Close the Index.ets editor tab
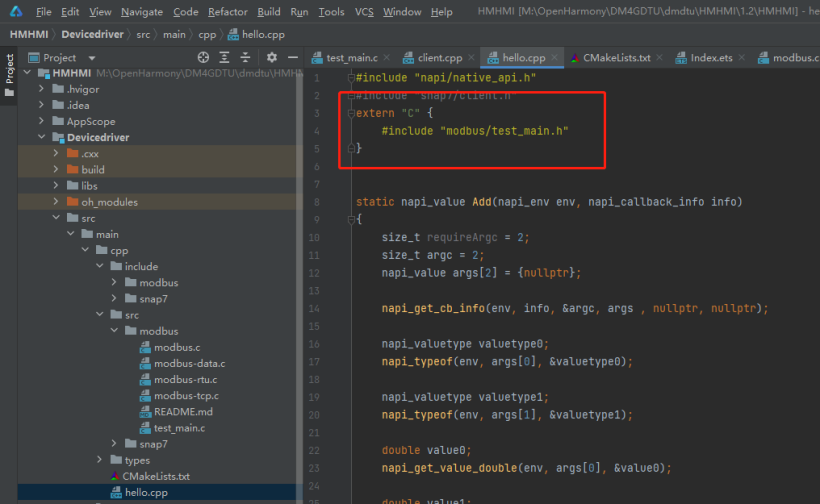 pyautogui.click(x=742, y=58)
